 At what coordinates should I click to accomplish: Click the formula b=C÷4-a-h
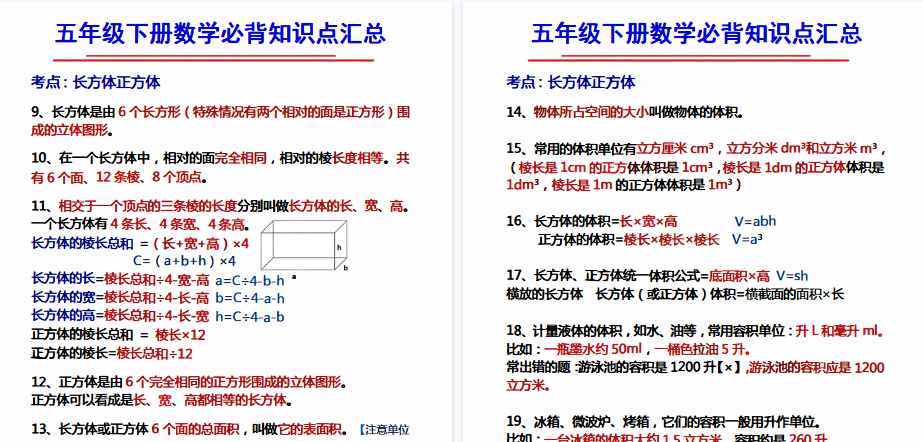tap(250, 298)
